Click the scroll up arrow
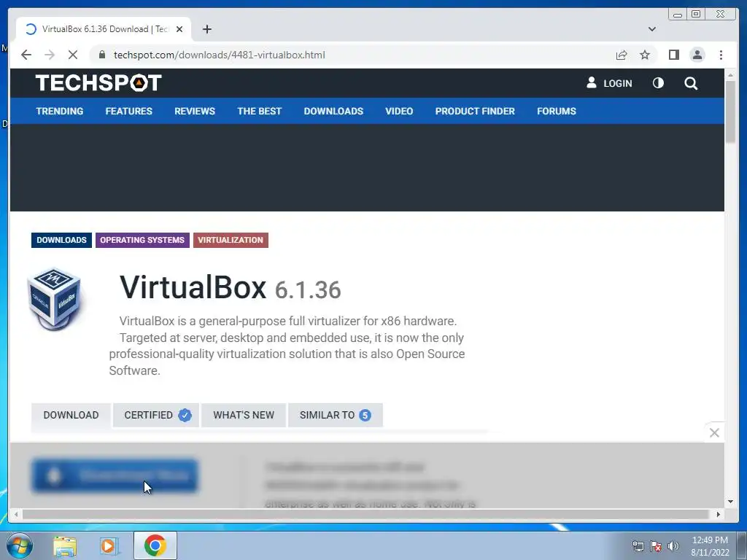The image size is (747, 560). (730, 75)
